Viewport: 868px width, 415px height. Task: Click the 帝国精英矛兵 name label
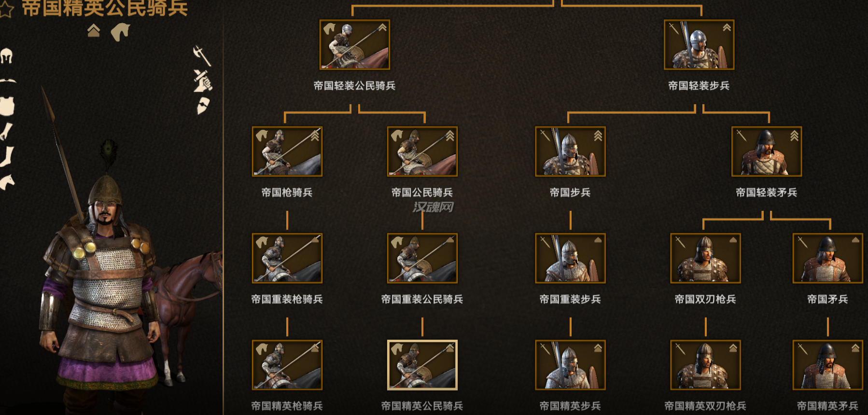[827, 406]
